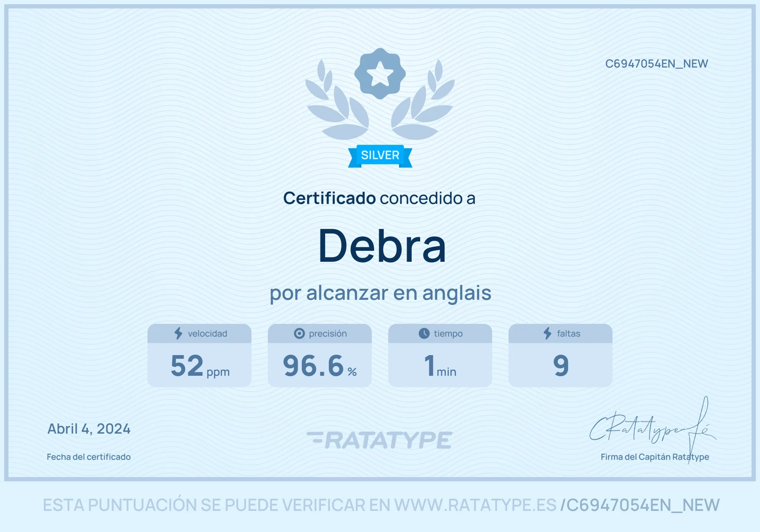Click the 'precisión' label
Image resolution: width=760 pixels, height=532 pixels.
coord(328,334)
